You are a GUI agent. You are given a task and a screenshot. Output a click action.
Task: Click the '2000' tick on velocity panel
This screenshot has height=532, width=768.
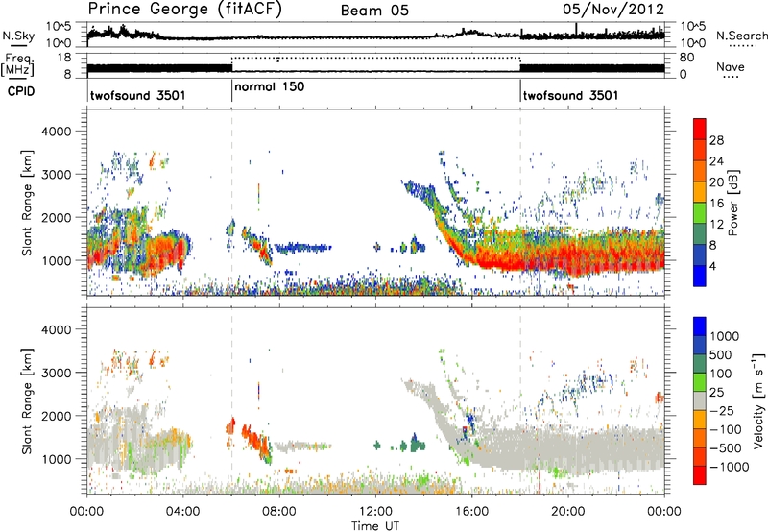point(56,416)
